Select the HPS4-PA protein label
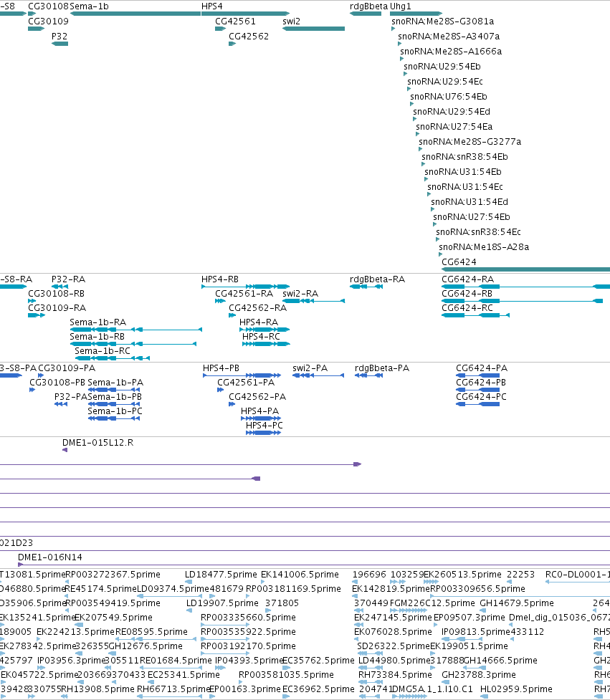This screenshot has height=700, width=610. coord(259,411)
